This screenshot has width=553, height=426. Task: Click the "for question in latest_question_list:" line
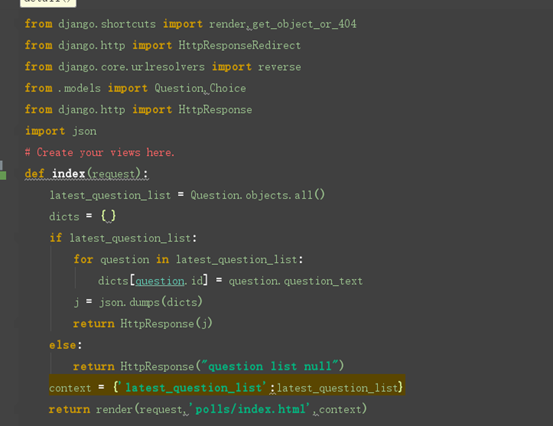188,260
